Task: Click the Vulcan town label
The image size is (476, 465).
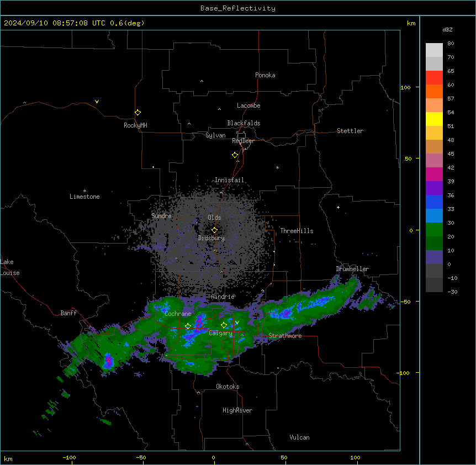Action: tap(299, 437)
